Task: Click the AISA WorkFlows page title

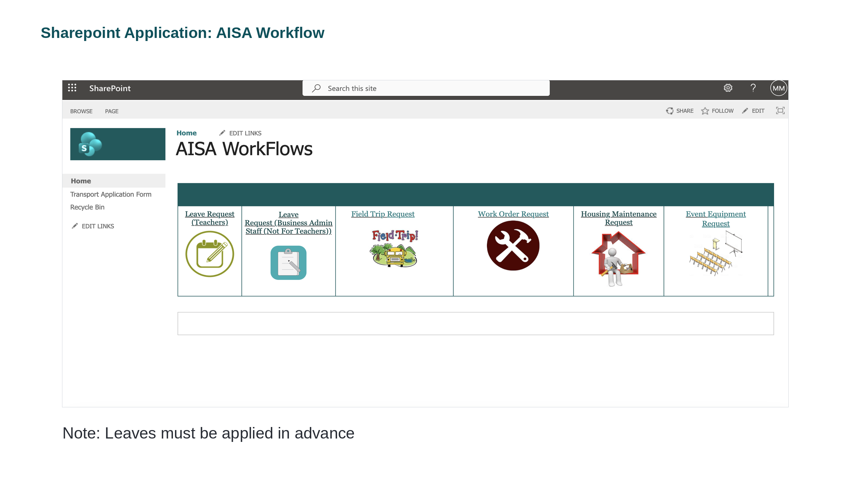Action: pos(244,149)
